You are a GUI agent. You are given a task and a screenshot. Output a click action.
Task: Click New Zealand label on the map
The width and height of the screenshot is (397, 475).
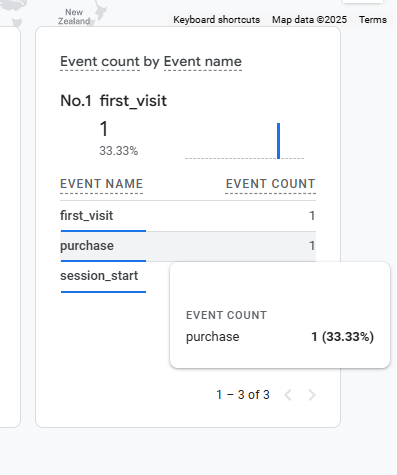click(74, 17)
